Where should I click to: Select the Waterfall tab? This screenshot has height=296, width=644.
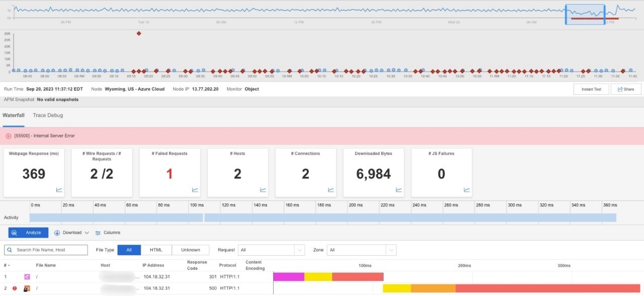(14, 115)
